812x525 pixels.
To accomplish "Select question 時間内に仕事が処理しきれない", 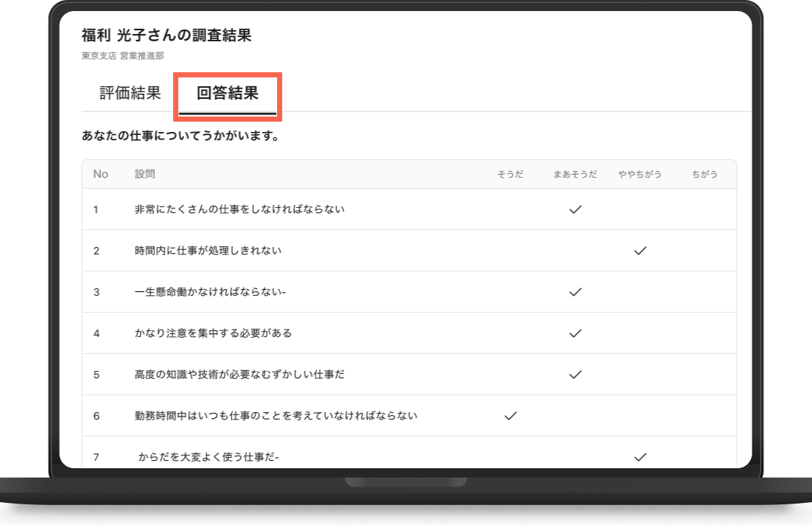I will [x=209, y=251].
